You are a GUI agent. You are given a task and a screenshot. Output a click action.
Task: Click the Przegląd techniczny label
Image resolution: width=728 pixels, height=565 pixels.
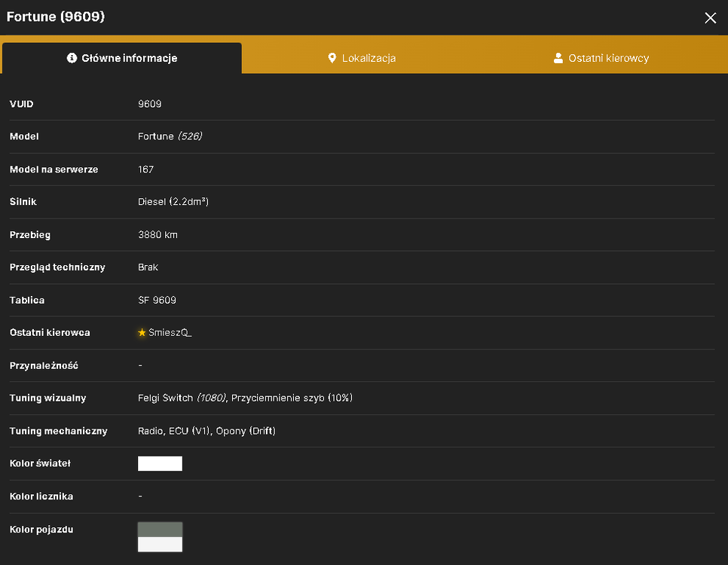(x=57, y=267)
